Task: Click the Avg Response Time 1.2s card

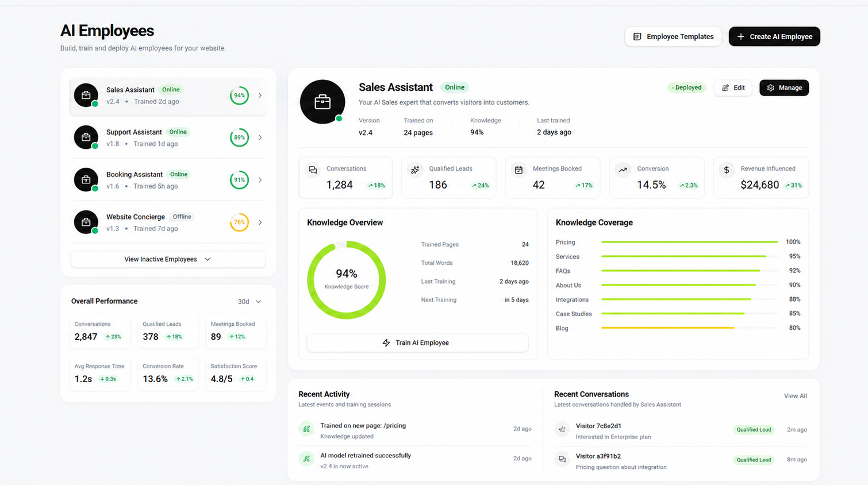Action: click(100, 374)
